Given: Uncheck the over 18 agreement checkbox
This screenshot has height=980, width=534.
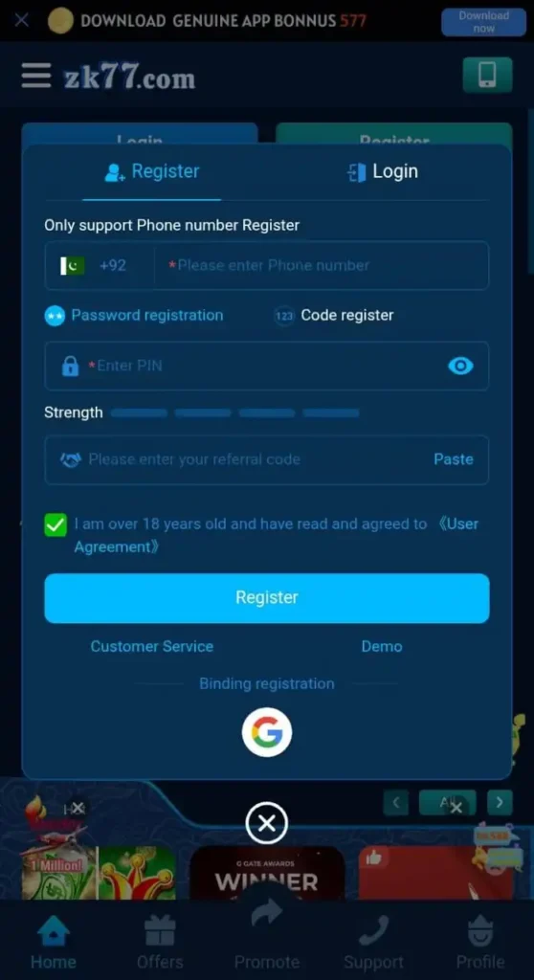Looking at the screenshot, I should [56, 525].
